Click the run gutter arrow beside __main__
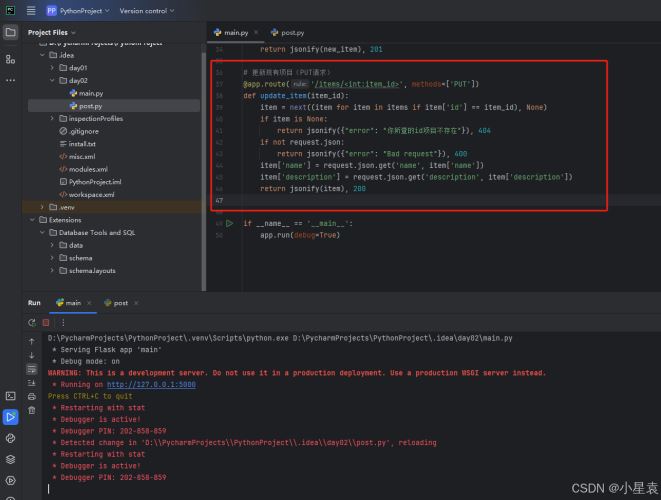The image size is (661, 500). tap(230, 223)
